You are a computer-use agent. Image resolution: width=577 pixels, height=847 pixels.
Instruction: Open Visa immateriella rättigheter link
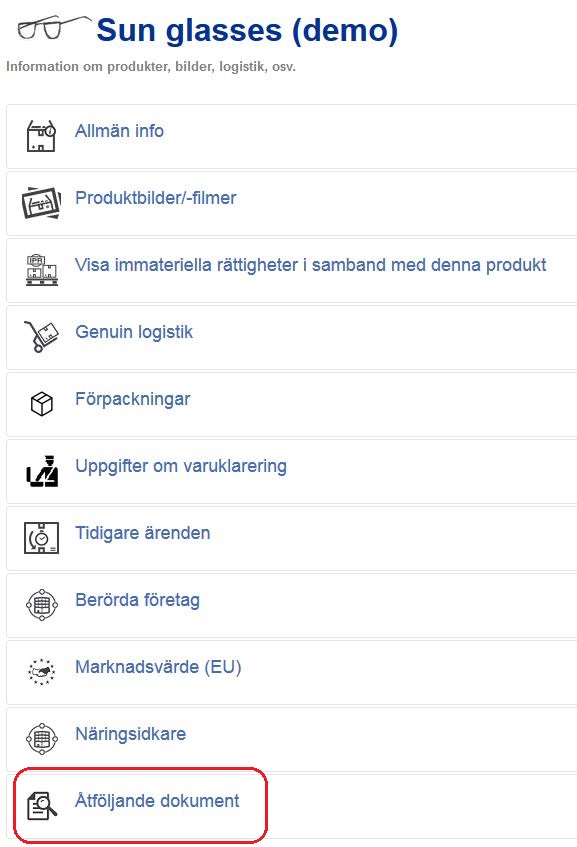coord(311,265)
